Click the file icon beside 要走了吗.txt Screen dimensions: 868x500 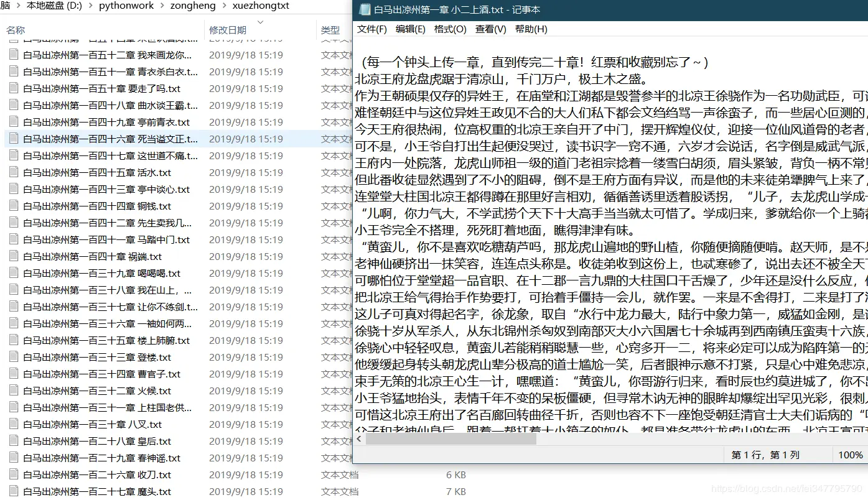pos(14,88)
